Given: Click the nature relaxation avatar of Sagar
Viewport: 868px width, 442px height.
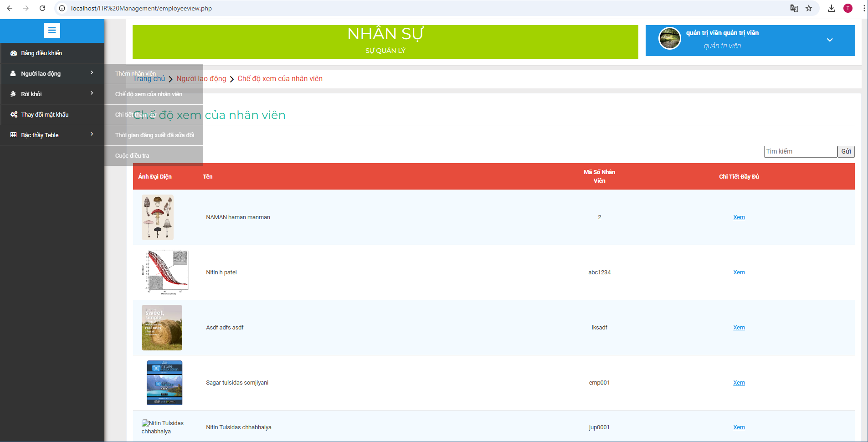Looking at the screenshot, I should pyautogui.click(x=164, y=383).
